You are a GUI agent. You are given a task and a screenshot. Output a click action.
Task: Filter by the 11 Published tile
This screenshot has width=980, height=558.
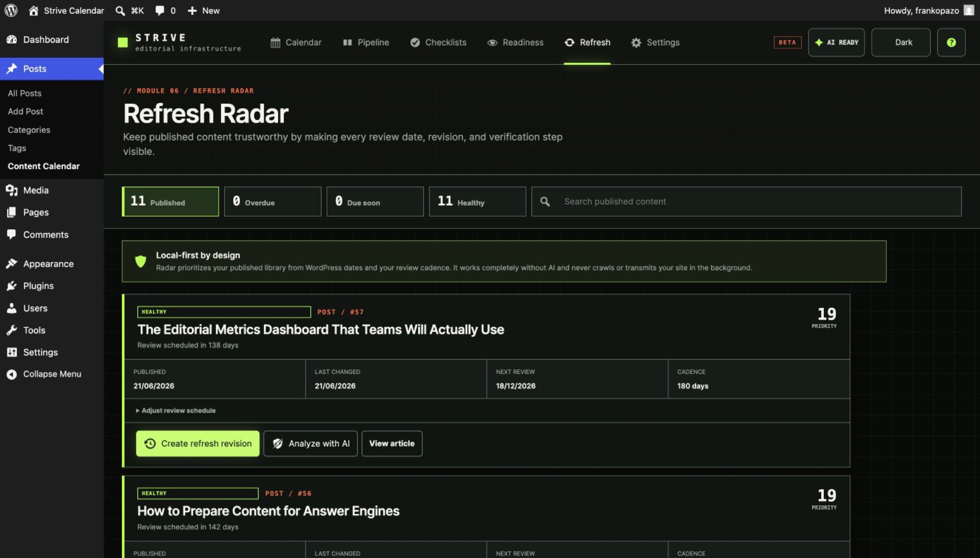point(170,202)
